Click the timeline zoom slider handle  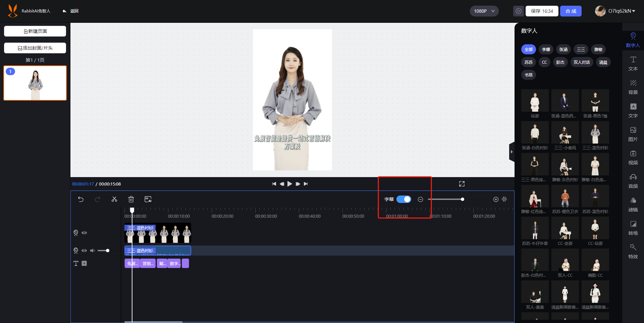pyautogui.click(x=463, y=199)
